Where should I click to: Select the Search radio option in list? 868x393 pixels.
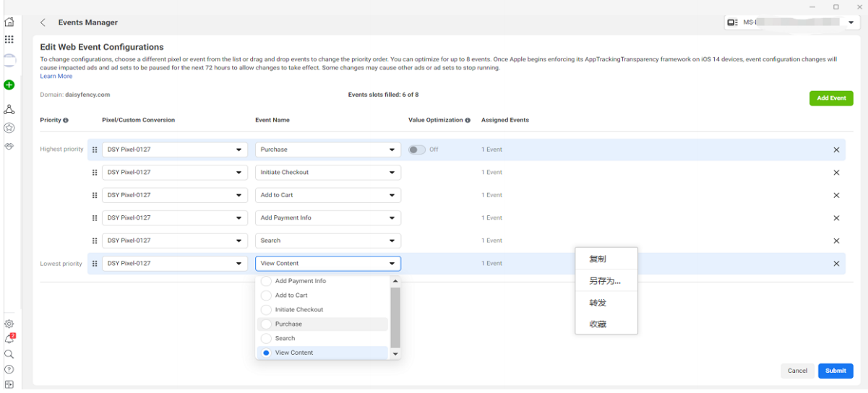266,338
